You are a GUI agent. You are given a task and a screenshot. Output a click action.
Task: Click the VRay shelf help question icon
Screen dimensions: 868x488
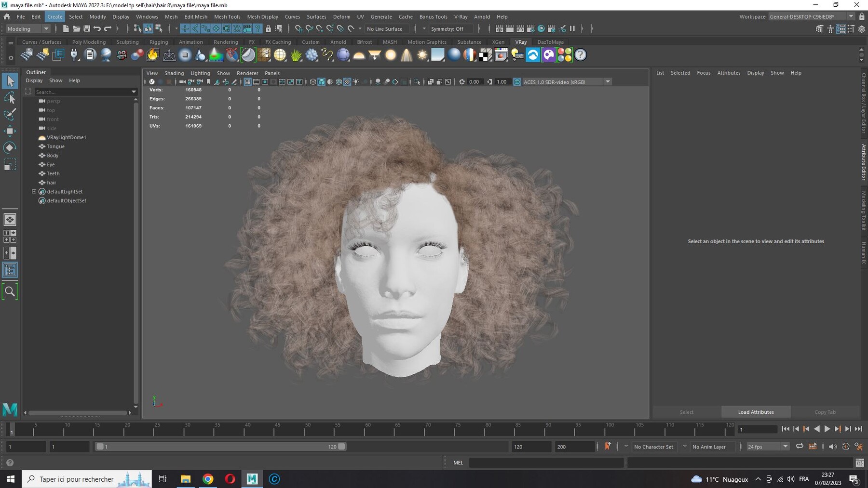pos(581,55)
